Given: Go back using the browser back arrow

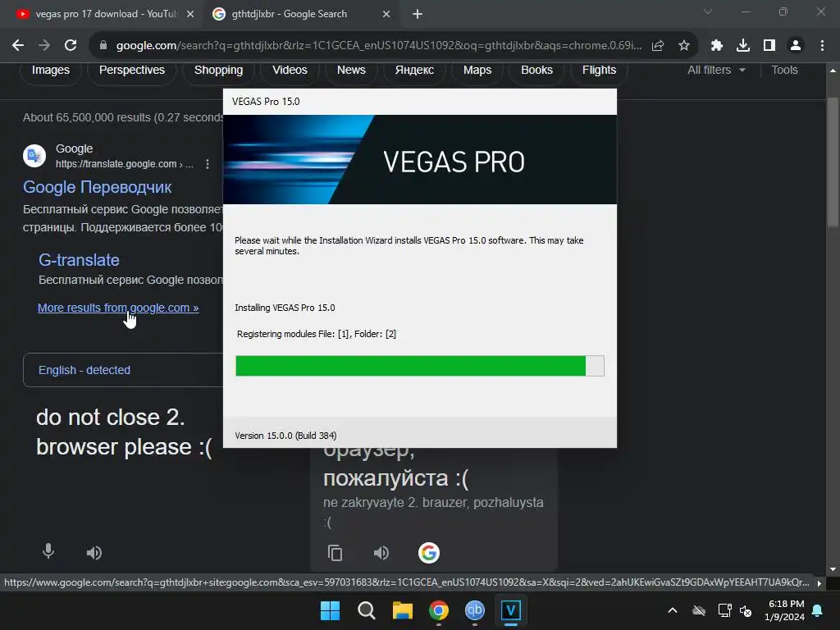Looking at the screenshot, I should (18, 46).
